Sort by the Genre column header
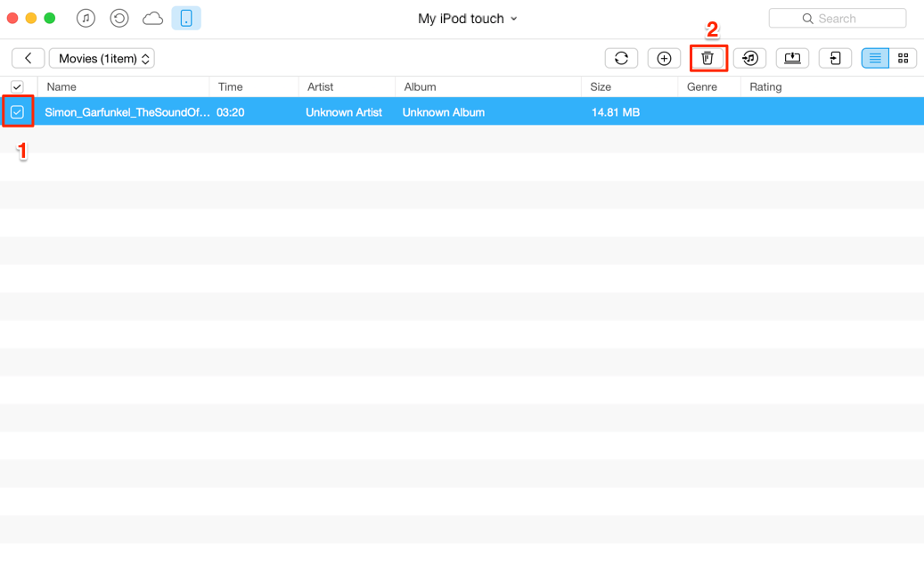Image resolution: width=924 pixels, height=567 pixels. [702, 87]
